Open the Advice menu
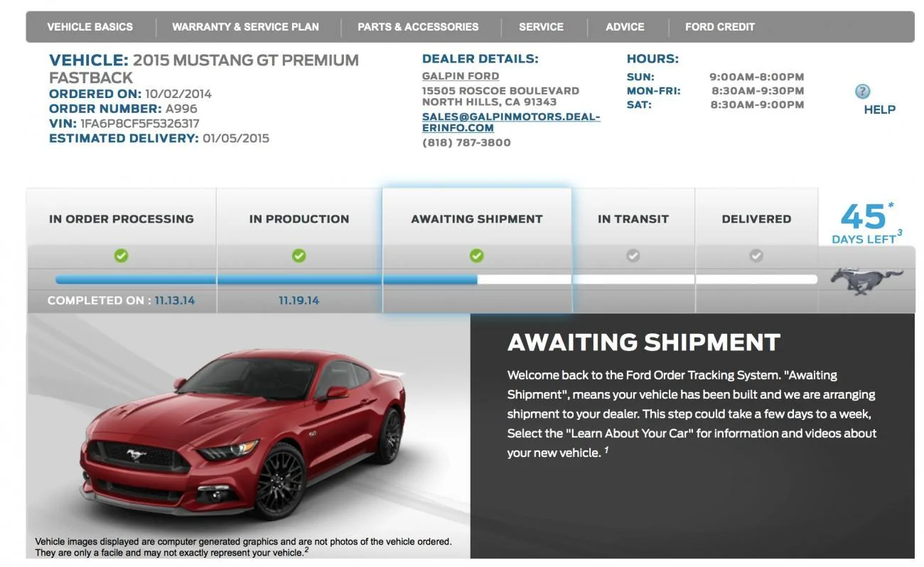The width and height of the screenshot is (924, 567). click(x=625, y=27)
